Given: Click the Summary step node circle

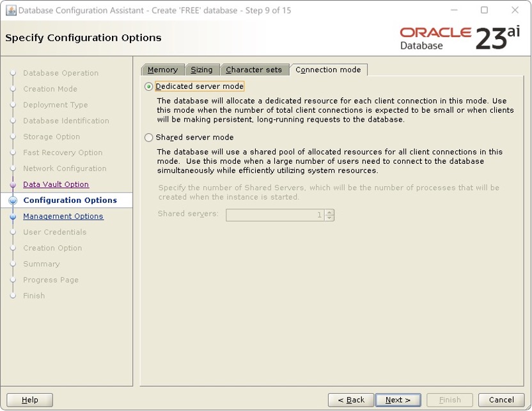Looking at the screenshot, I should coord(14,264).
